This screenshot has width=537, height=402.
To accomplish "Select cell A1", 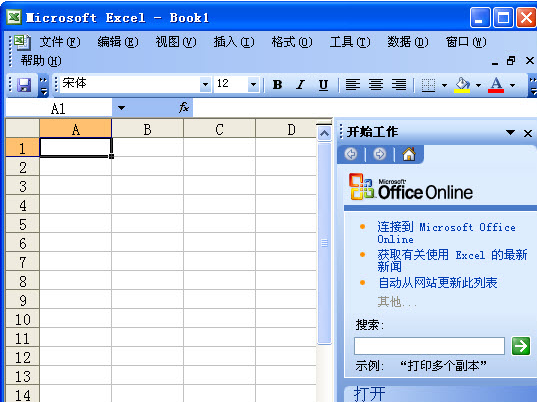I will point(76,147).
